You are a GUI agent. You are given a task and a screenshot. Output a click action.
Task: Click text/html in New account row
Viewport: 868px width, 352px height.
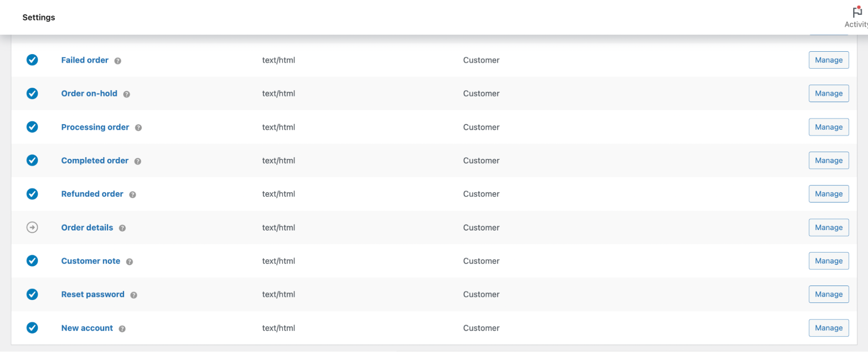pyautogui.click(x=278, y=328)
